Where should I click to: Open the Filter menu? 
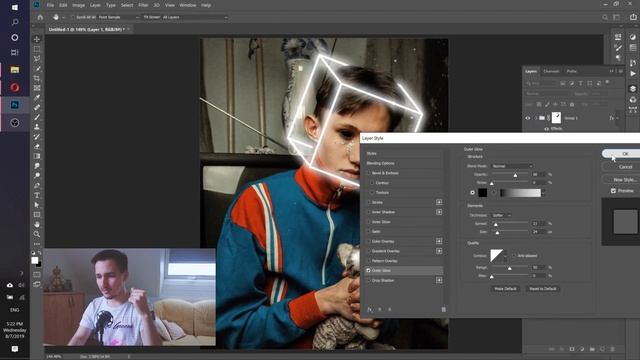tap(143, 5)
